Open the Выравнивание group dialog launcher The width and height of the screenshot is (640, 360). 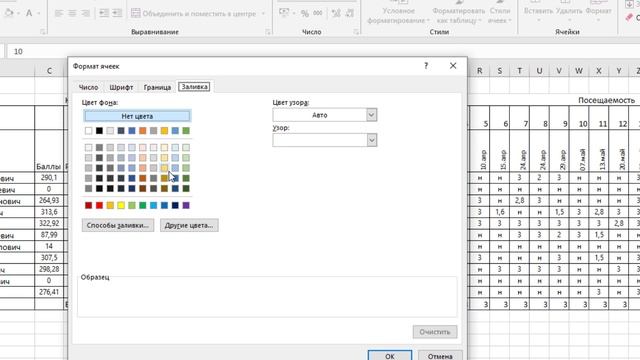(268, 32)
